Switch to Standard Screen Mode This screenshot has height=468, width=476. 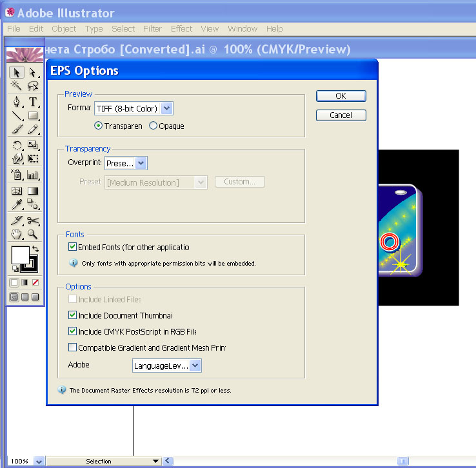pyautogui.click(x=14, y=297)
